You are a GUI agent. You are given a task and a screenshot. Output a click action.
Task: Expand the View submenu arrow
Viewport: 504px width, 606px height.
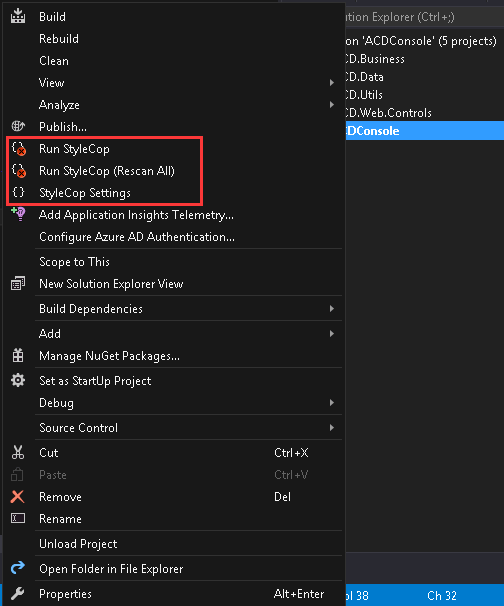332,83
